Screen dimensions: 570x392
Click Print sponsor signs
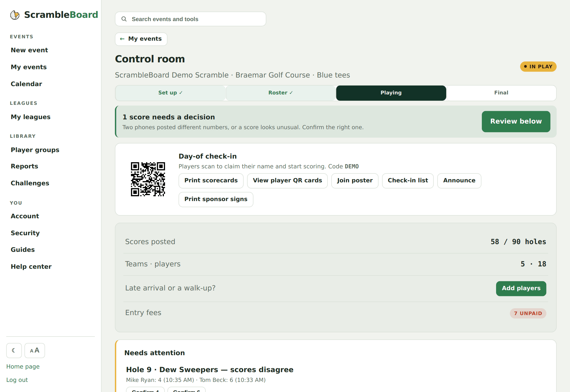[216, 199]
